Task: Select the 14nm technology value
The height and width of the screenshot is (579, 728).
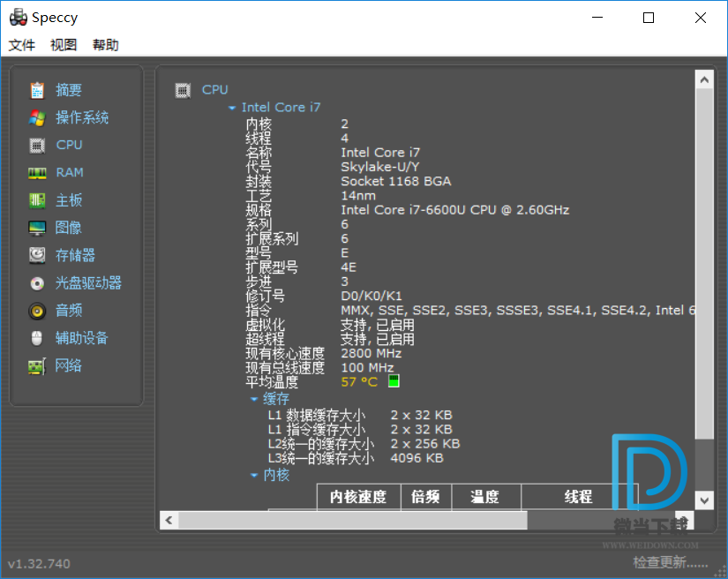Action: [x=358, y=195]
